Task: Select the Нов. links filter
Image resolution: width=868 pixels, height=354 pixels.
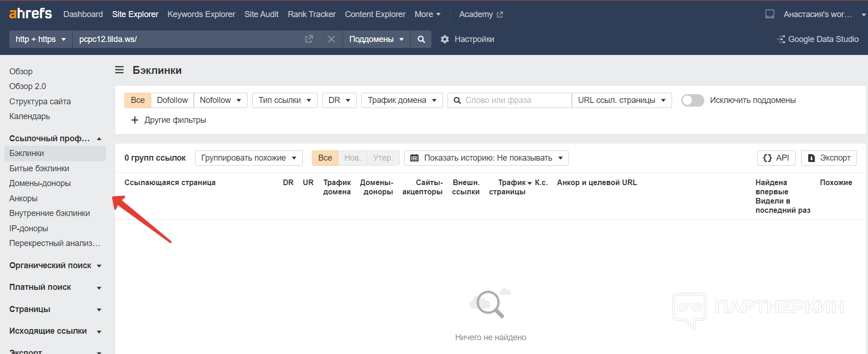Action: (353, 158)
